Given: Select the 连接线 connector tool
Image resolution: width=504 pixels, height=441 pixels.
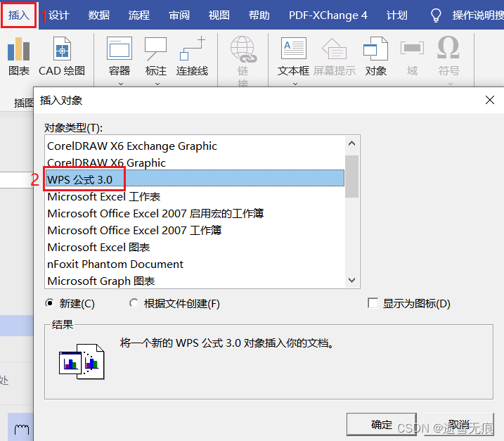Looking at the screenshot, I should click(x=192, y=56).
